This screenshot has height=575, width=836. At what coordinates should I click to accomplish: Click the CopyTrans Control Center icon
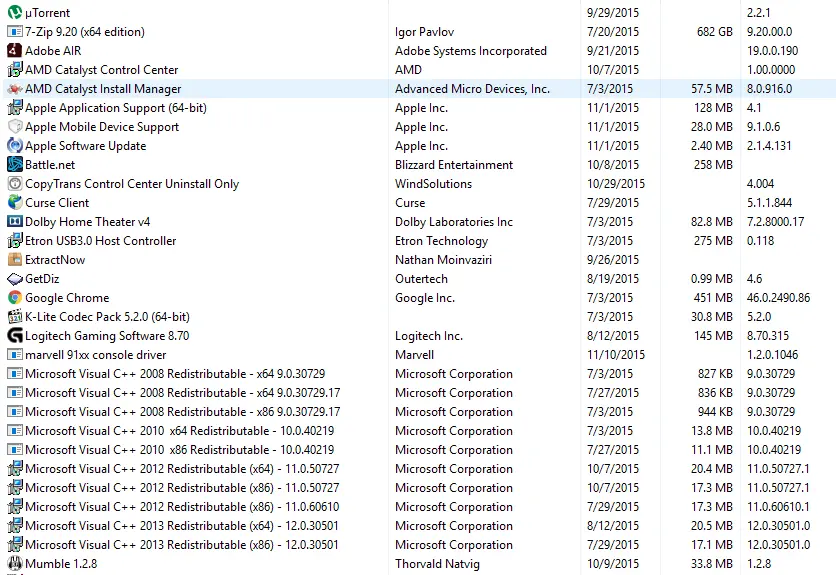coord(15,183)
